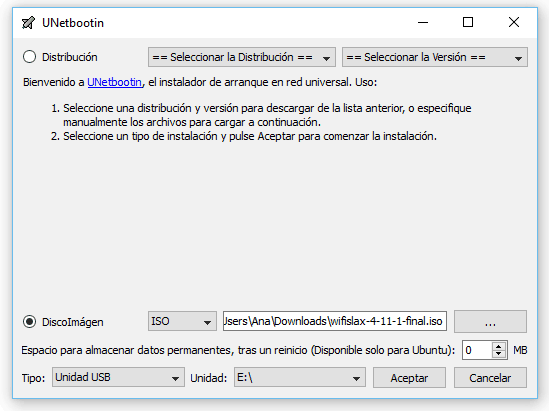Close the UNetbootin window

(x=514, y=22)
